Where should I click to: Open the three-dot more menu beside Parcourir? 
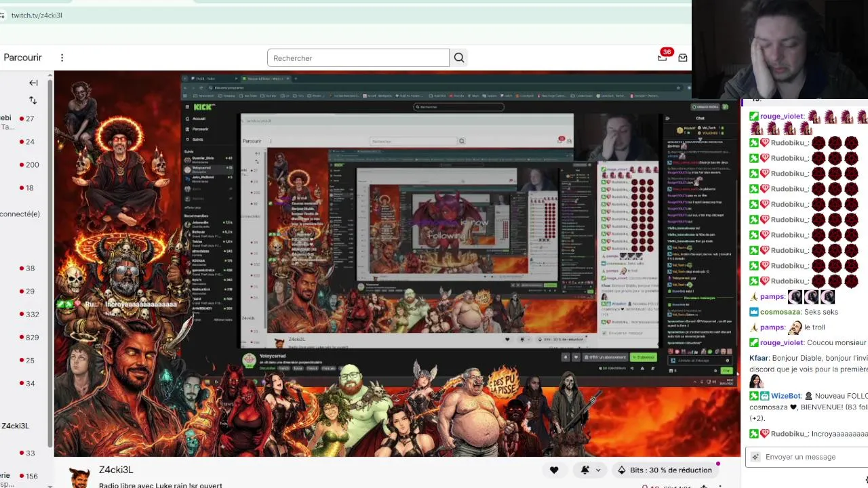[x=62, y=58]
